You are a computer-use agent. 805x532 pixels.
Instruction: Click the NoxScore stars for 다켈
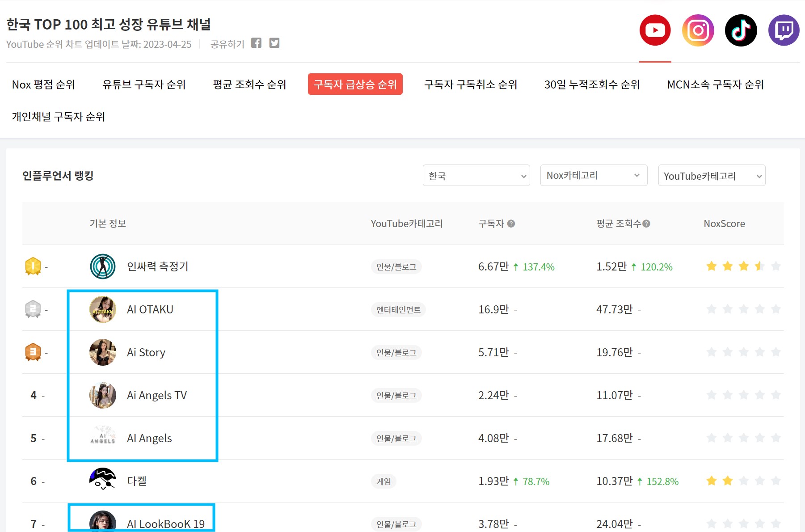tap(743, 481)
